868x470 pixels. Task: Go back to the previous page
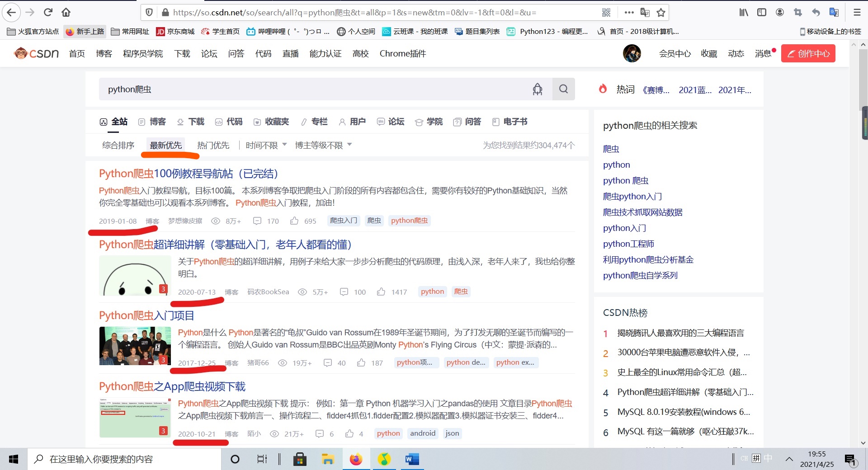(x=11, y=12)
